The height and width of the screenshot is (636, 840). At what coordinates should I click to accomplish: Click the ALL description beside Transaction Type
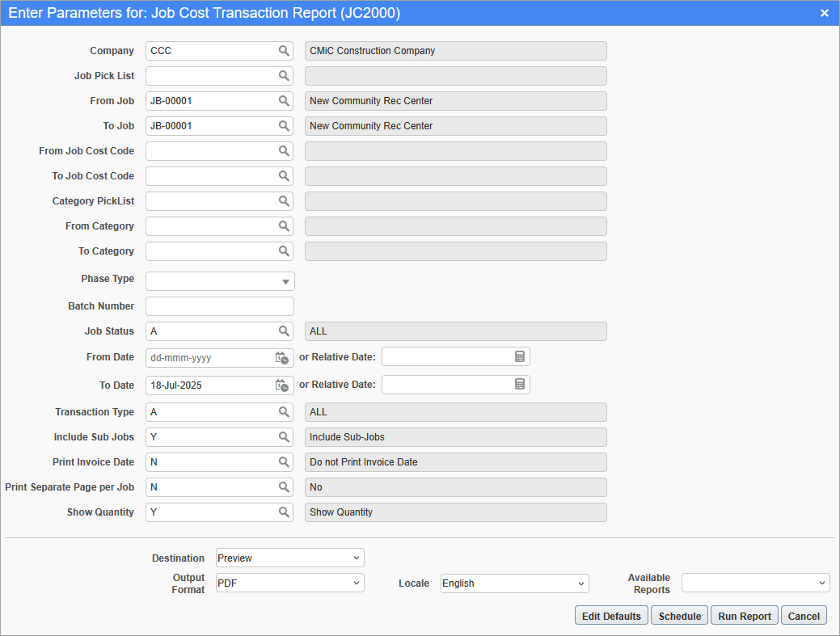456,411
